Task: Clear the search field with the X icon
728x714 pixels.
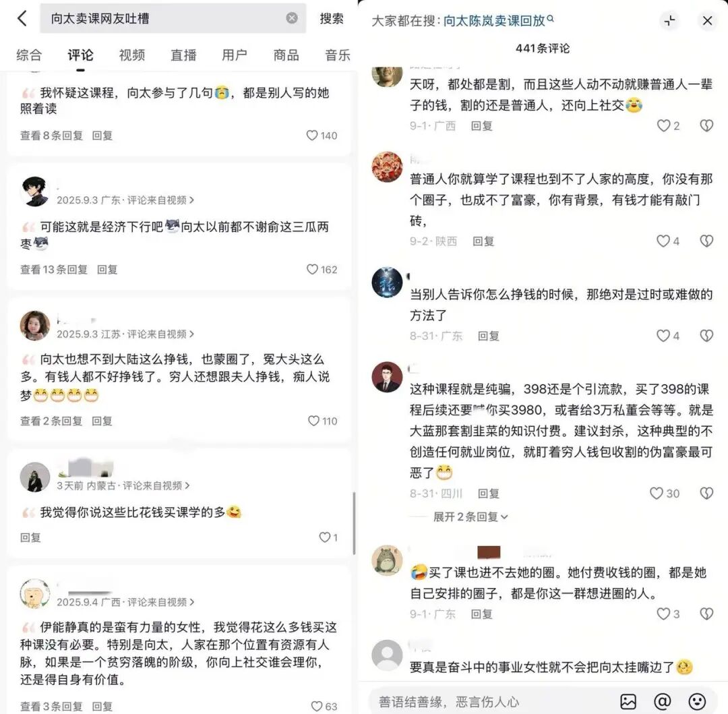Action: click(x=292, y=18)
